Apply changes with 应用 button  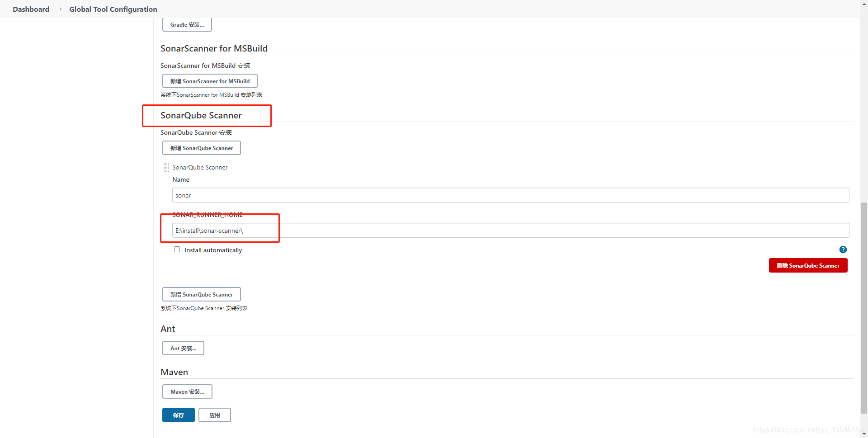[x=215, y=415]
